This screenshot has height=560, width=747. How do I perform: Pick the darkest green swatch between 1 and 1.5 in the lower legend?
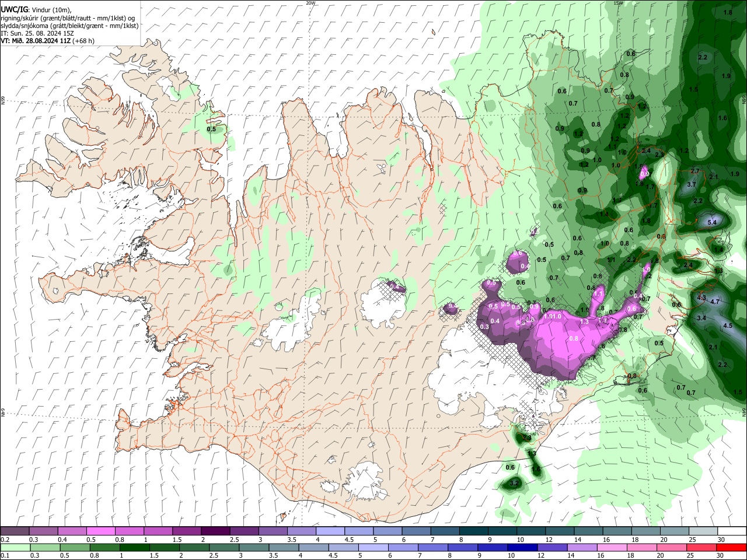(x=134, y=547)
